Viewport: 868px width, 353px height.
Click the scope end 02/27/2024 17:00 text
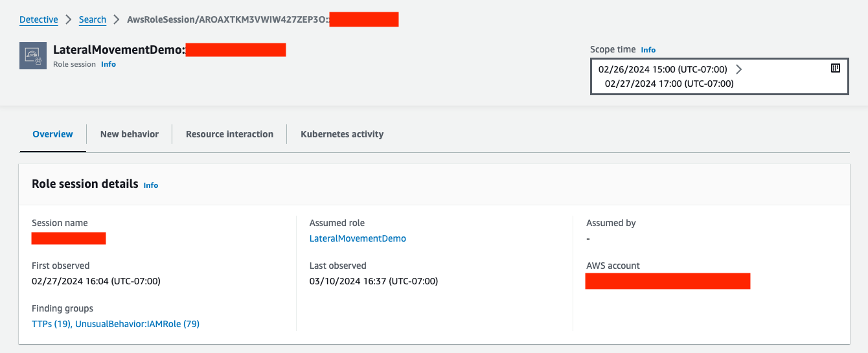(669, 84)
